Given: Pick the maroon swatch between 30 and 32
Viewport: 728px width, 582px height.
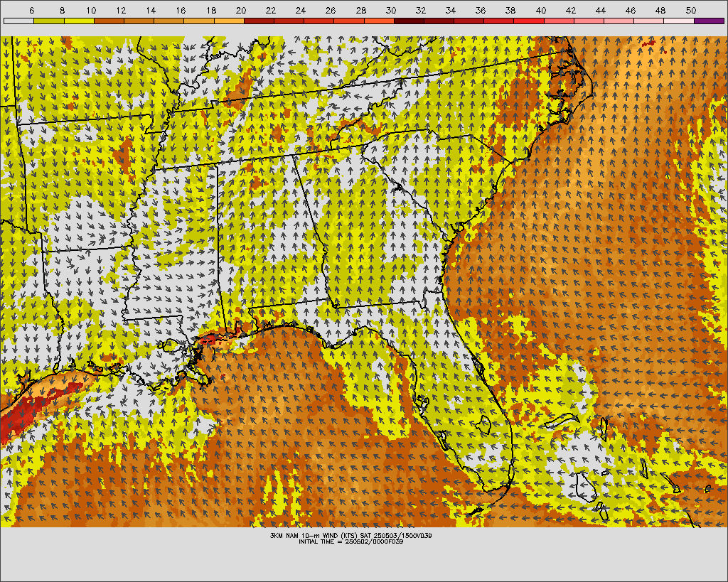Looking at the screenshot, I should tap(409, 21).
